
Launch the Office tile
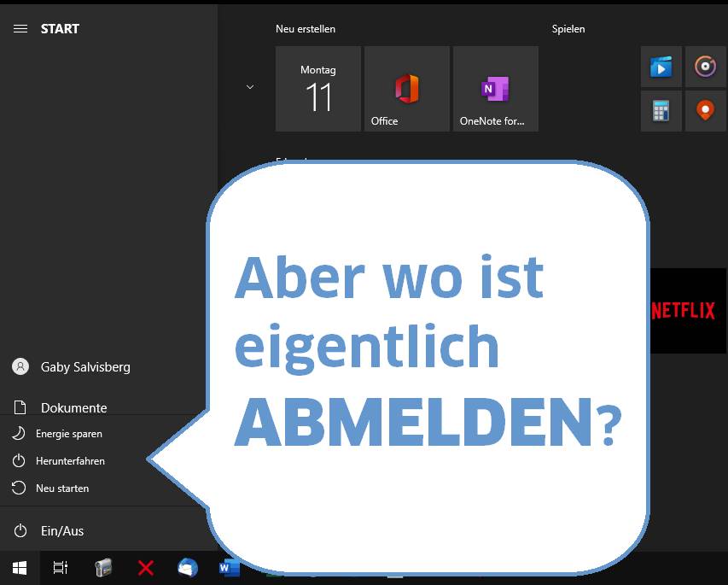(x=407, y=89)
